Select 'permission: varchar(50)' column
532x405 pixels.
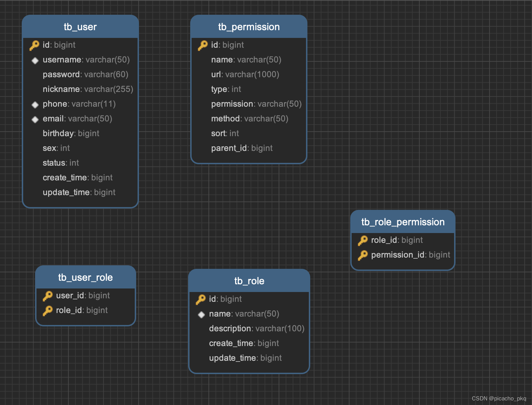click(249, 104)
